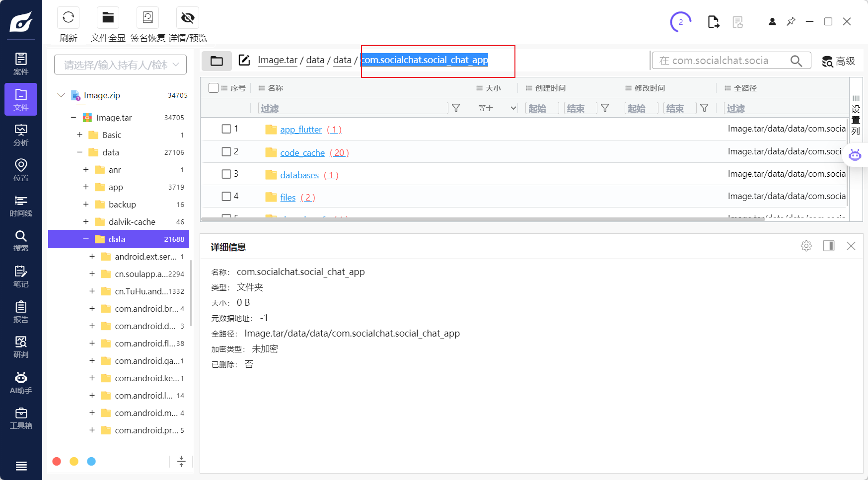Check the box for row 3 databases
The width and height of the screenshot is (868, 480).
[x=226, y=174]
